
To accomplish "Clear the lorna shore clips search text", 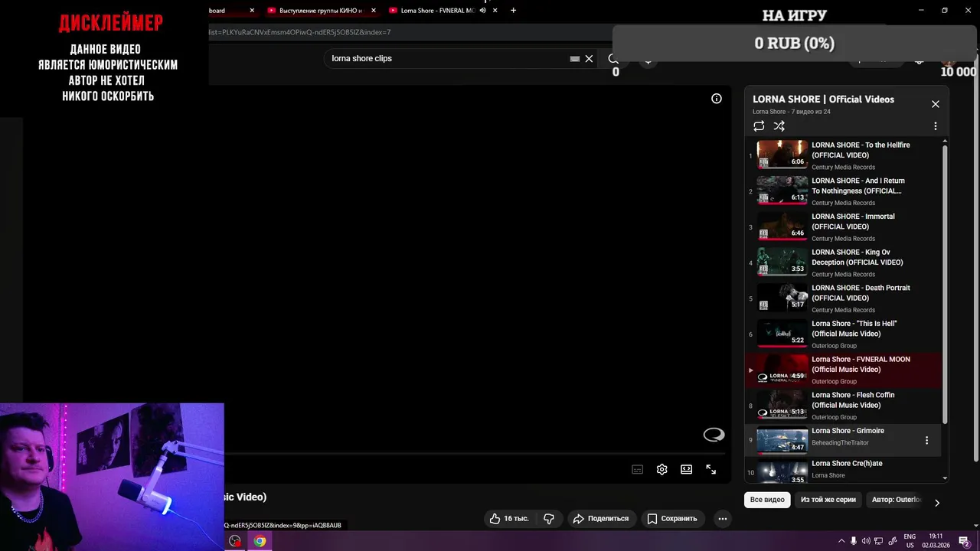I will pos(589,58).
